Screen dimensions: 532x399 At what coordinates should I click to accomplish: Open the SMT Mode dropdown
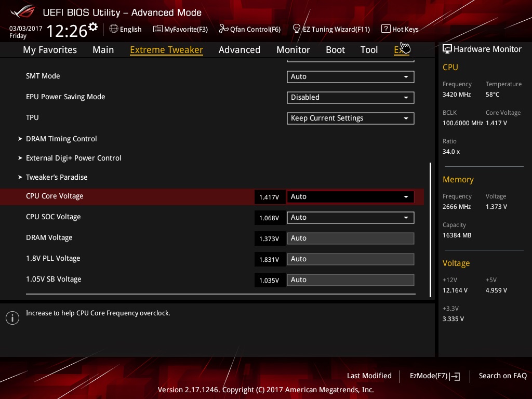click(351, 77)
